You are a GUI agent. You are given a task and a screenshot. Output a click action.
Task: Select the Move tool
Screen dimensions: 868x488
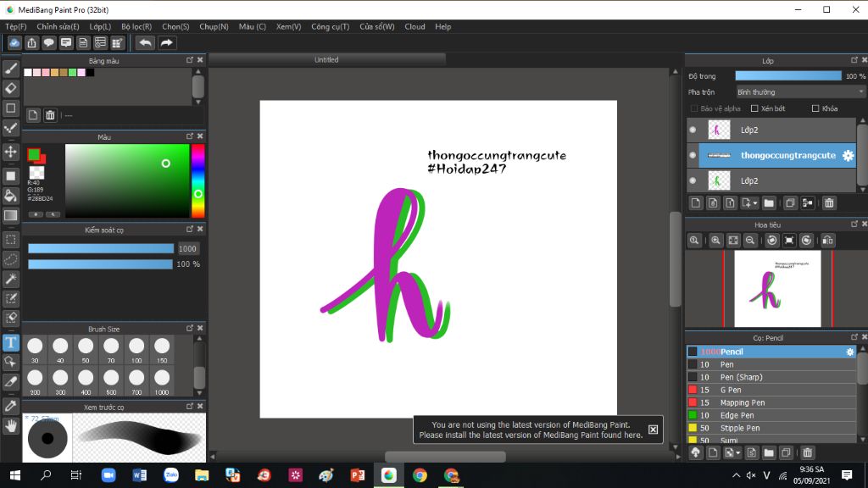tap(10, 152)
